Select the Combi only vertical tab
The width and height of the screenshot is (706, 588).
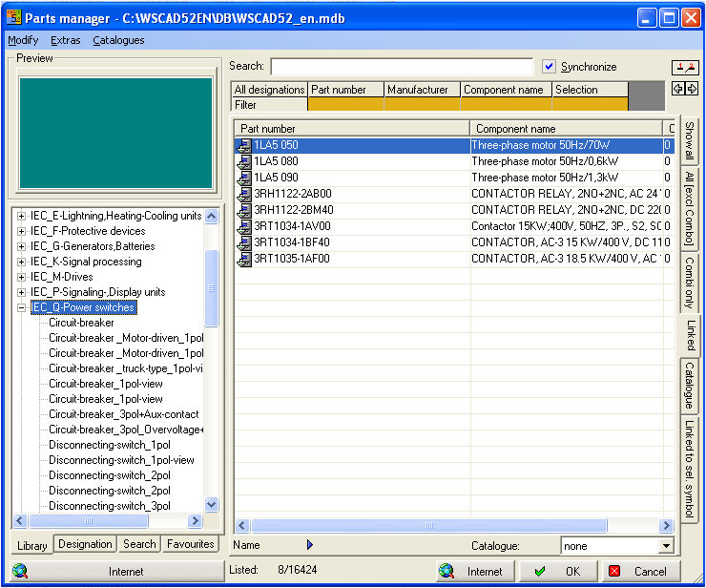(x=689, y=283)
